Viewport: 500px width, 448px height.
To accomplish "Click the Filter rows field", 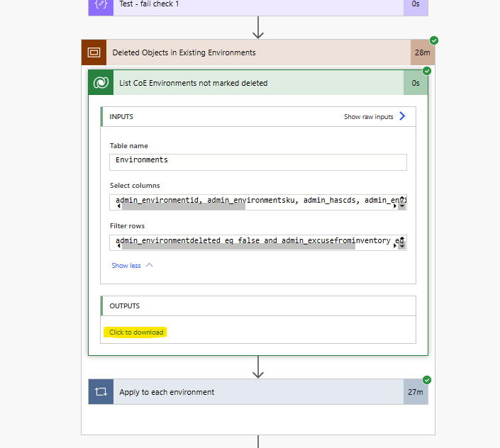I will point(258,242).
